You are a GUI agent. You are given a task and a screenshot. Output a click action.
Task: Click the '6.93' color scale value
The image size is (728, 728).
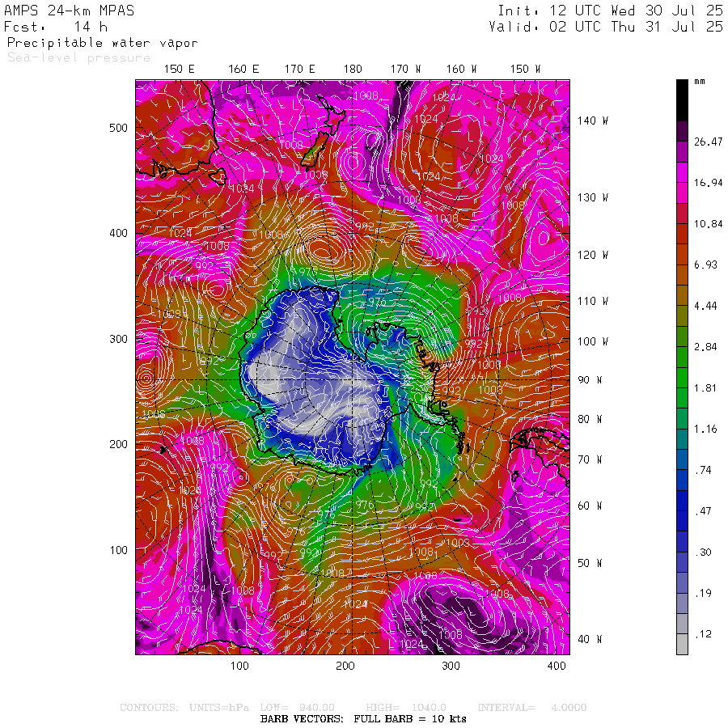tap(705, 265)
